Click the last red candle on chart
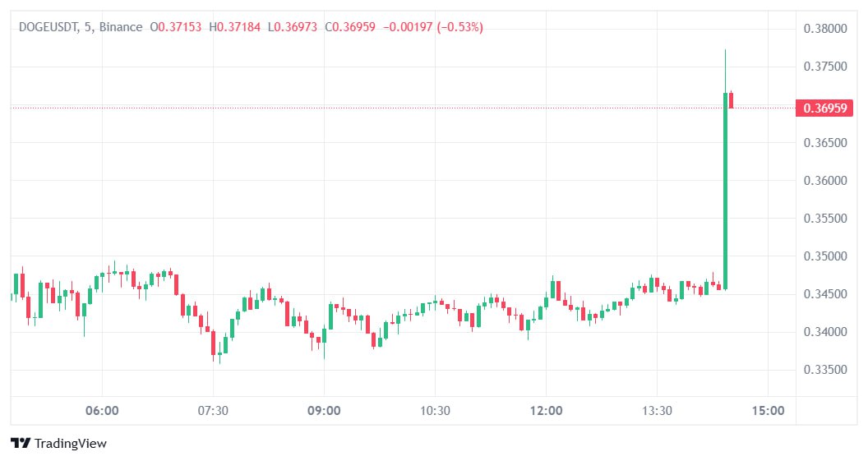868x461 pixels. pos(731,99)
